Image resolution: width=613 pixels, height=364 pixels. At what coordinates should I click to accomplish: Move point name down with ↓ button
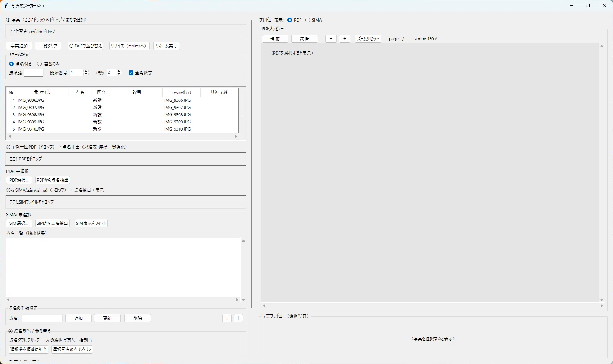coord(227,318)
